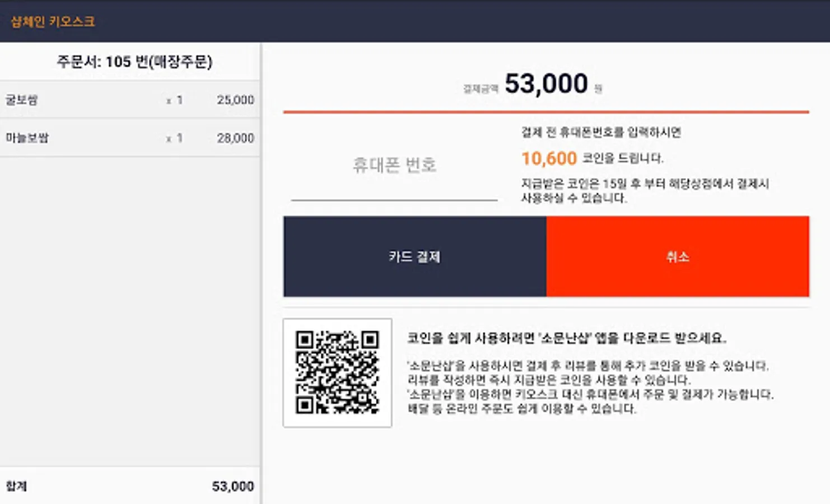Click the 28,000 price of 마늘보쌈
This screenshot has width=830, height=504.
point(235,138)
